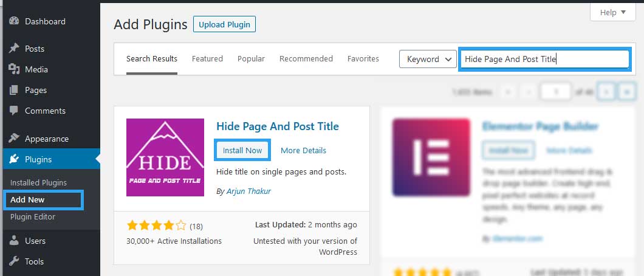Click Elementor Page Builder title

click(540, 126)
